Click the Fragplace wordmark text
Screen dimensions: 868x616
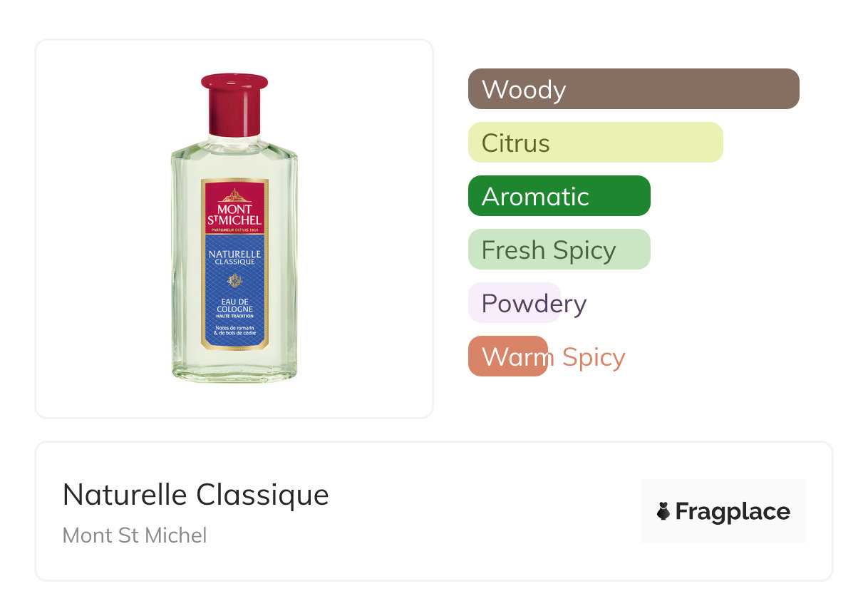[733, 512]
